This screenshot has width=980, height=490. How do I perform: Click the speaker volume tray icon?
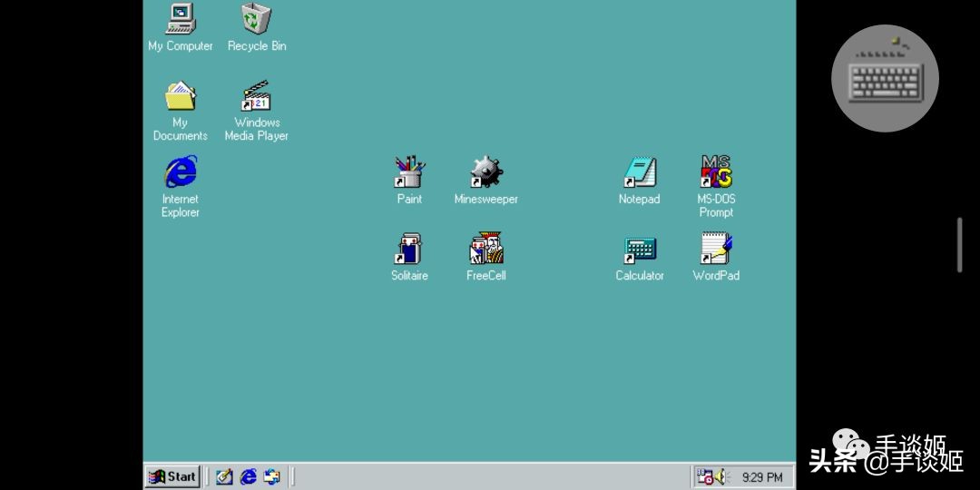tap(722, 476)
